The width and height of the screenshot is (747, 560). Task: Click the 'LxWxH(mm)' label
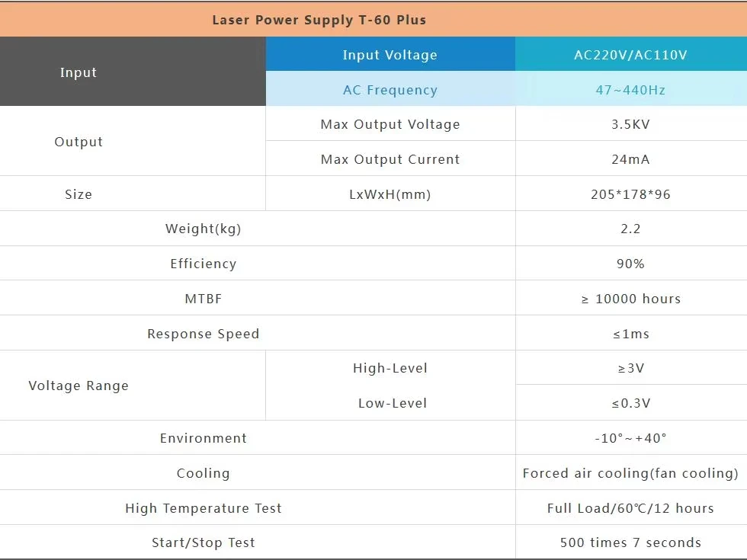coord(390,194)
